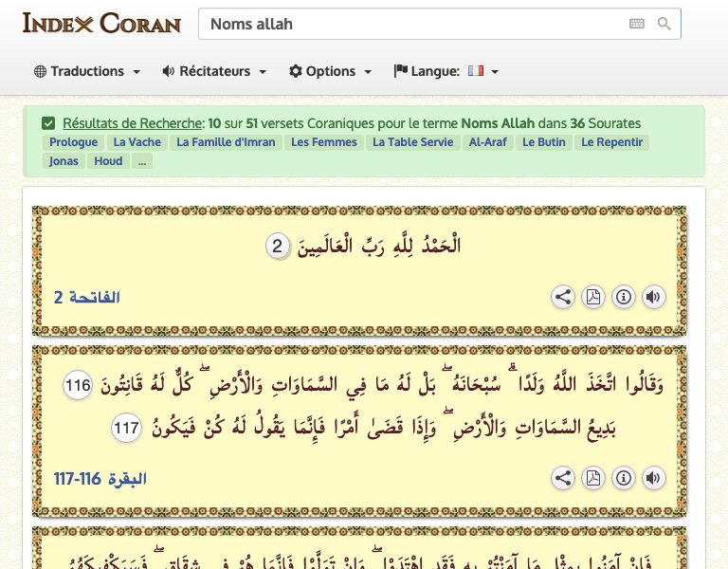Click the search magnifier icon

[664, 24]
